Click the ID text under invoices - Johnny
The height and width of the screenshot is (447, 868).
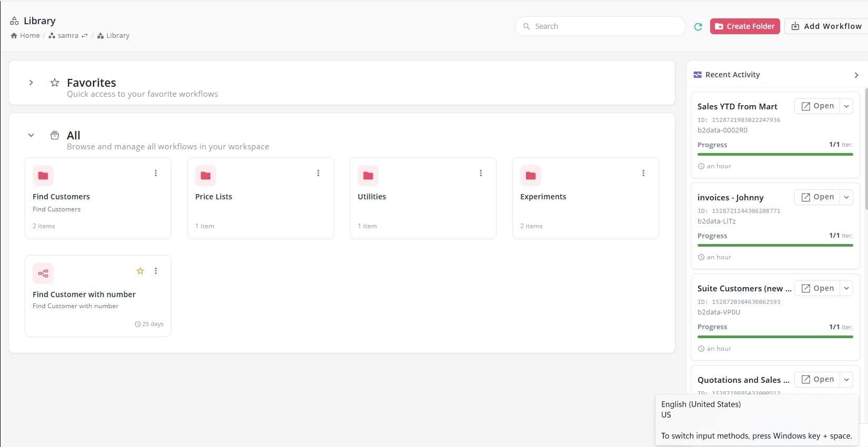[x=739, y=211]
